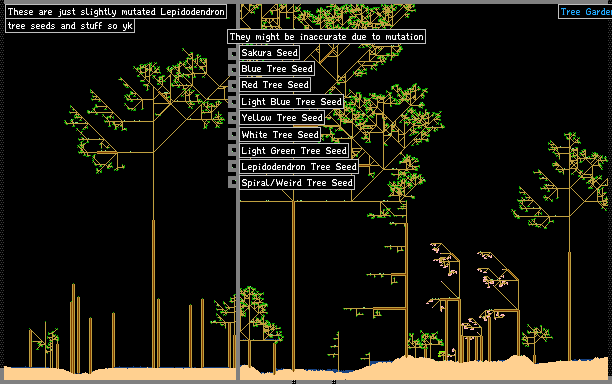Pick the seed box beside Red Tree Seed

point(233,85)
